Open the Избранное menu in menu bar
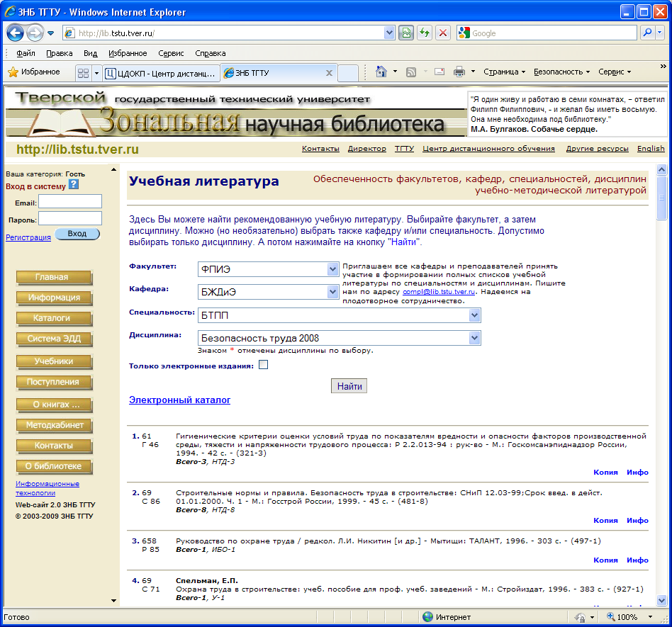The height and width of the screenshot is (627, 672). [x=128, y=53]
